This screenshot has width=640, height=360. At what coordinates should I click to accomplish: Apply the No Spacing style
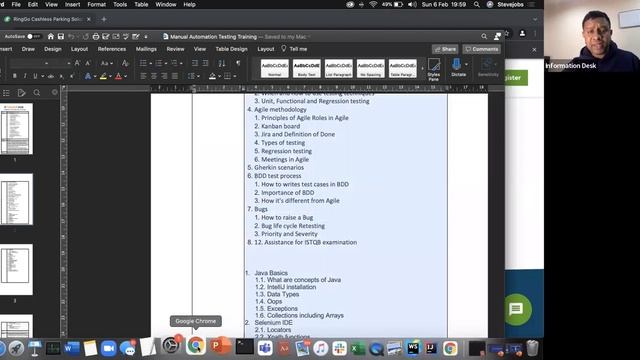click(x=371, y=68)
